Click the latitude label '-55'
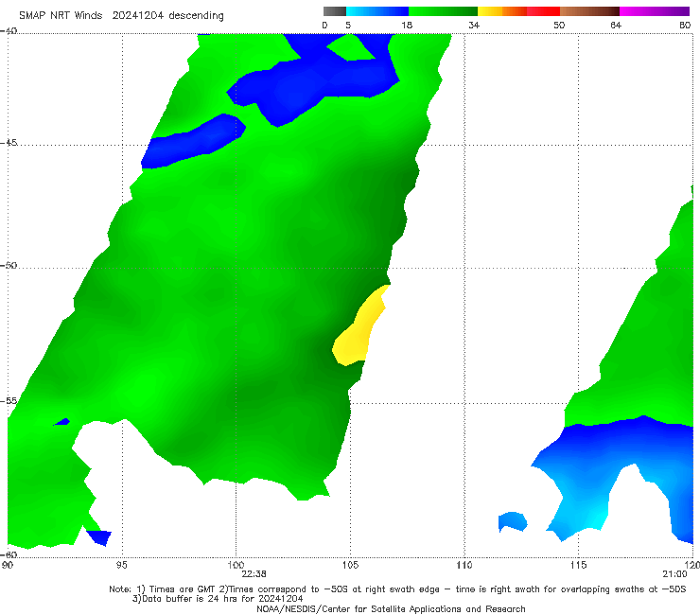700x615 pixels. click(x=9, y=400)
